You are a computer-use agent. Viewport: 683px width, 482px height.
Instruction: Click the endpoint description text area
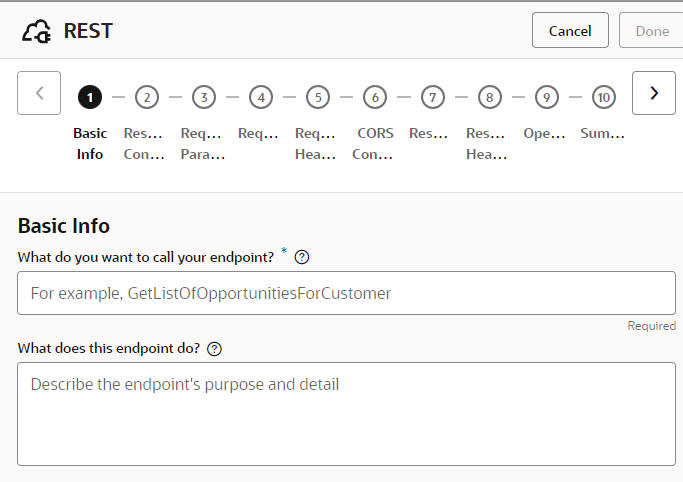point(346,413)
